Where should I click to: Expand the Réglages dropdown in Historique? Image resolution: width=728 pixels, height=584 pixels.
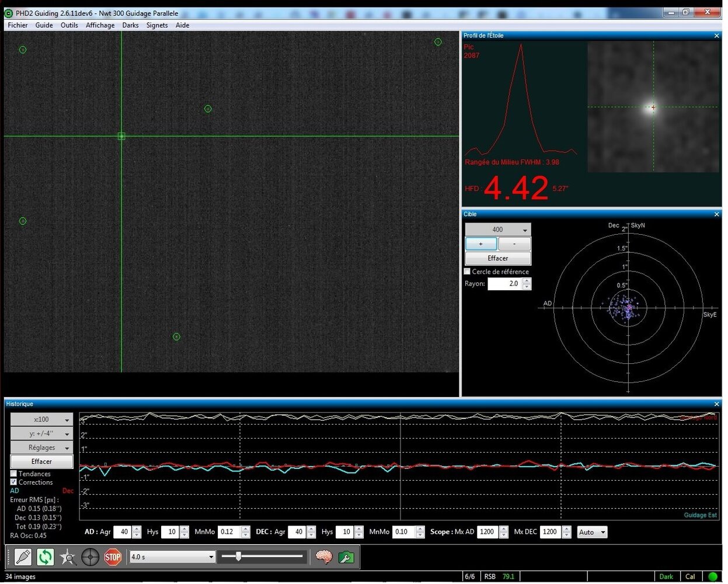click(x=41, y=447)
